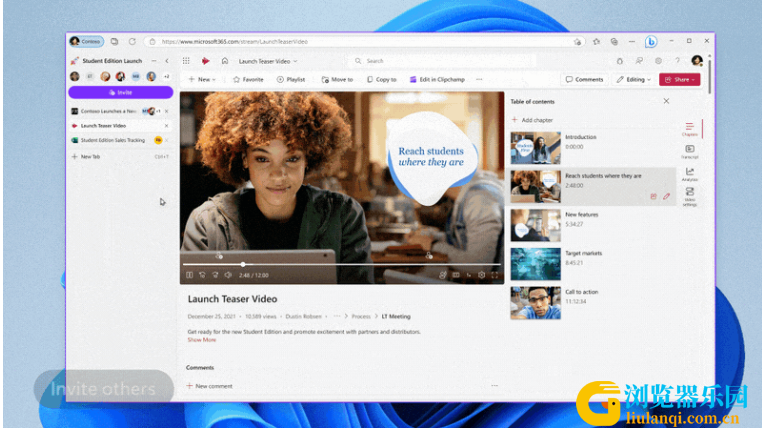Image resolution: width=762 pixels, height=428 pixels.
Task: Open the Call to action chapter thumbnail
Action: (535, 303)
